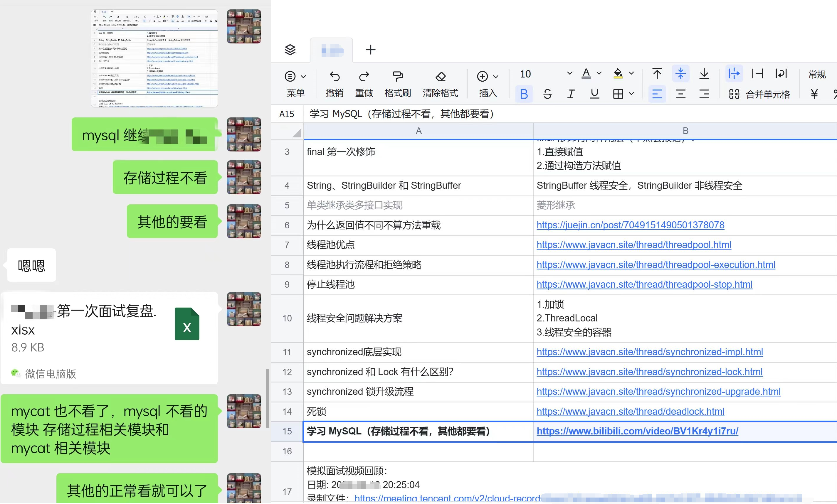
Task: Click the 嗯嗯 chat message bubble
Action: (x=31, y=265)
